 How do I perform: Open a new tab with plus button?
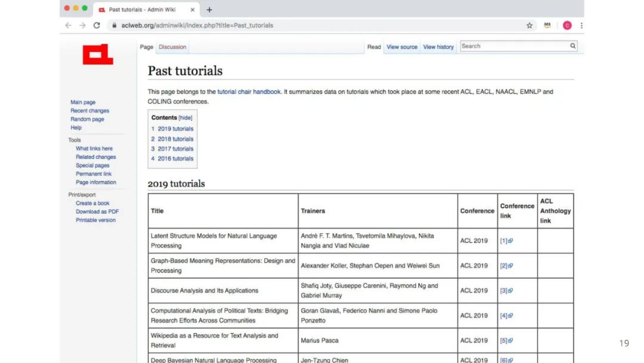(x=209, y=10)
